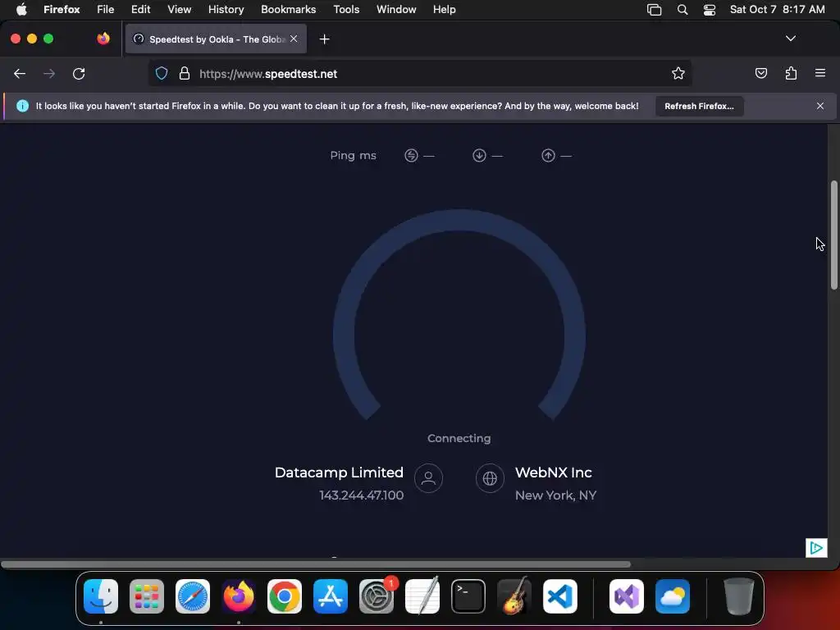The height and width of the screenshot is (630, 840).
Task: Reload the Speedtest page
Action: [79, 74]
